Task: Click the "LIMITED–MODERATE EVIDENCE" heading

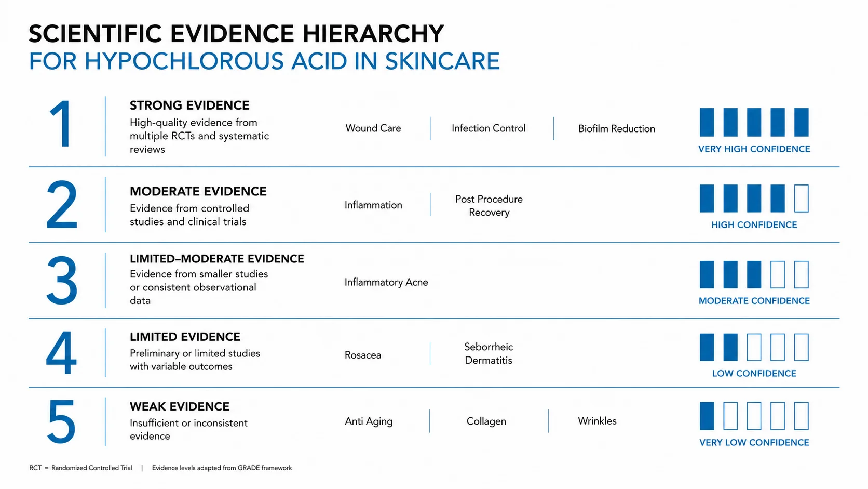Action: click(217, 259)
